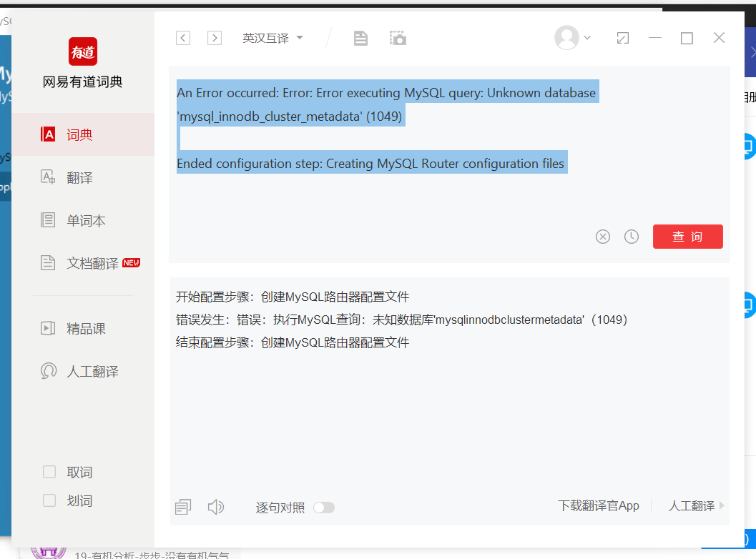
Task: Open the 文档翻译 sidebar tab
Action: (x=83, y=263)
